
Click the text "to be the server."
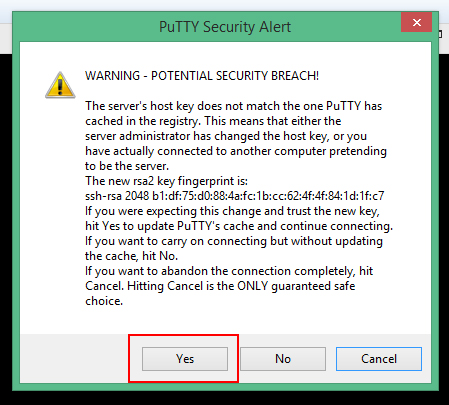(127, 166)
